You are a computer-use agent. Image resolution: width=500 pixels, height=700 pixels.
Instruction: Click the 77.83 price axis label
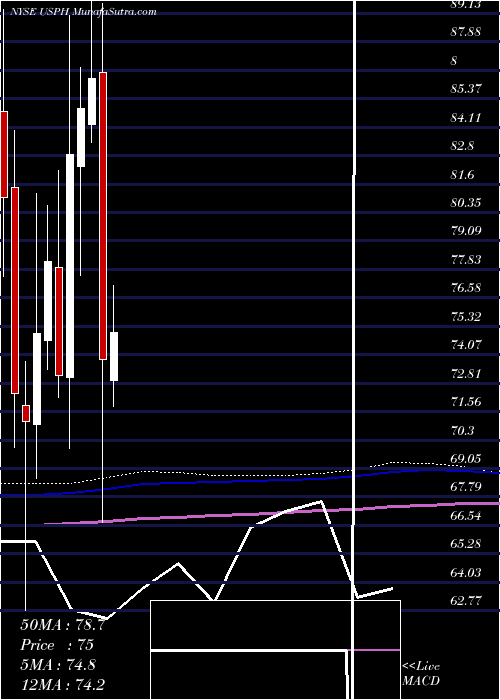point(466,260)
